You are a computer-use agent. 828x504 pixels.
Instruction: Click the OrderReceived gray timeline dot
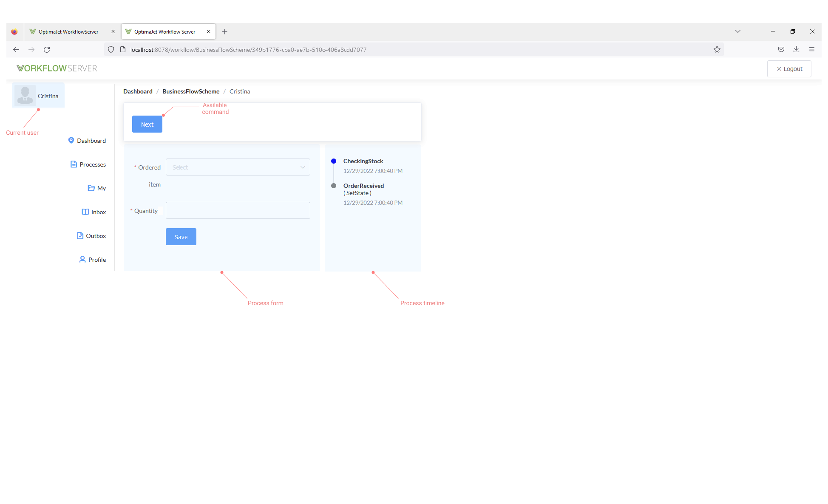click(x=334, y=186)
